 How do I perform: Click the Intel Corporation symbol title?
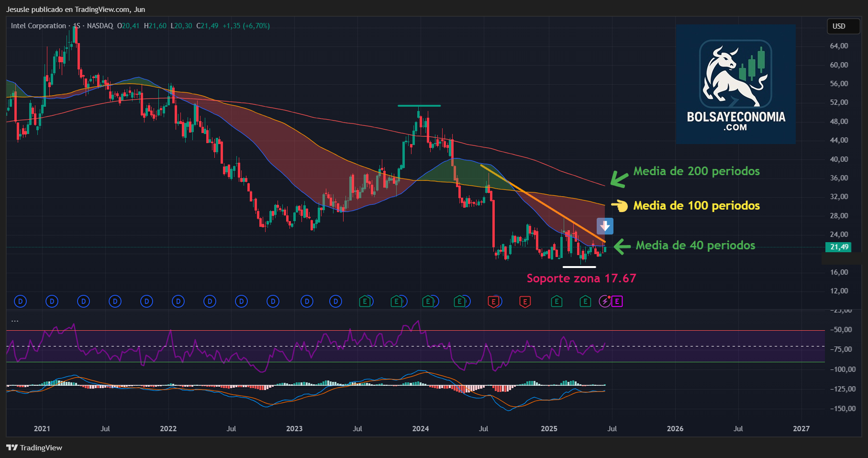[x=38, y=26]
